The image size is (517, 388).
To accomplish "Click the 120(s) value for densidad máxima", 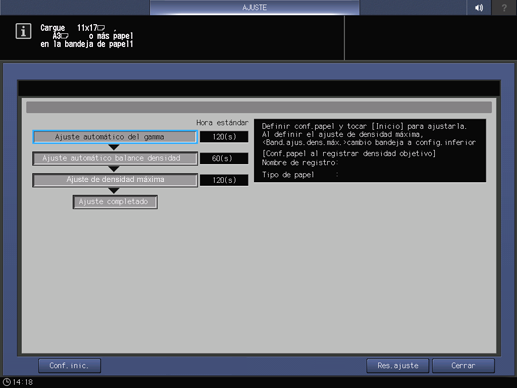I will pos(224,180).
